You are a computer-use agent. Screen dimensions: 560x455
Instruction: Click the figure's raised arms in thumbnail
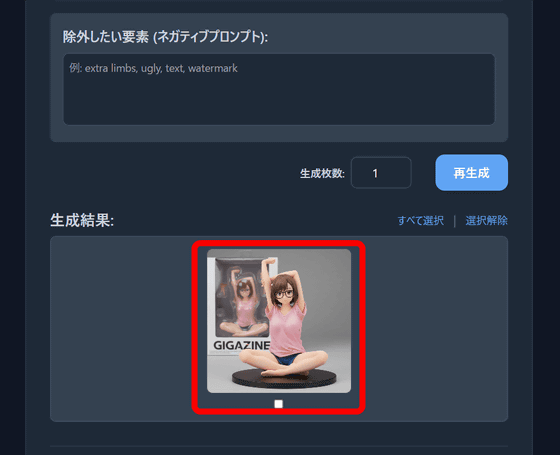tap(284, 275)
